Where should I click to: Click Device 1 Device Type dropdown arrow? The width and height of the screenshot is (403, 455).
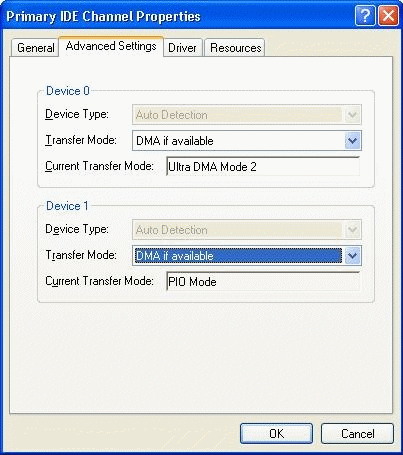(352, 230)
